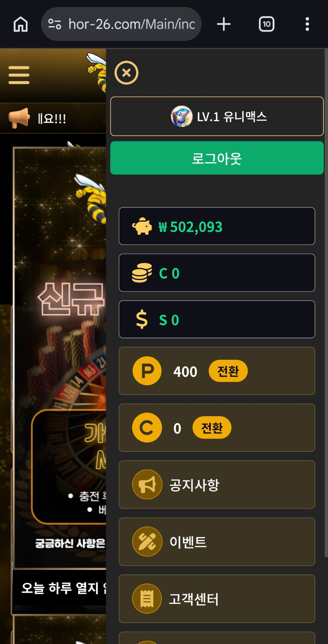Image resolution: width=328 pixels, height=644 pixels.
Task: Open the hamburger menu icon
Action: pos(19,75)
